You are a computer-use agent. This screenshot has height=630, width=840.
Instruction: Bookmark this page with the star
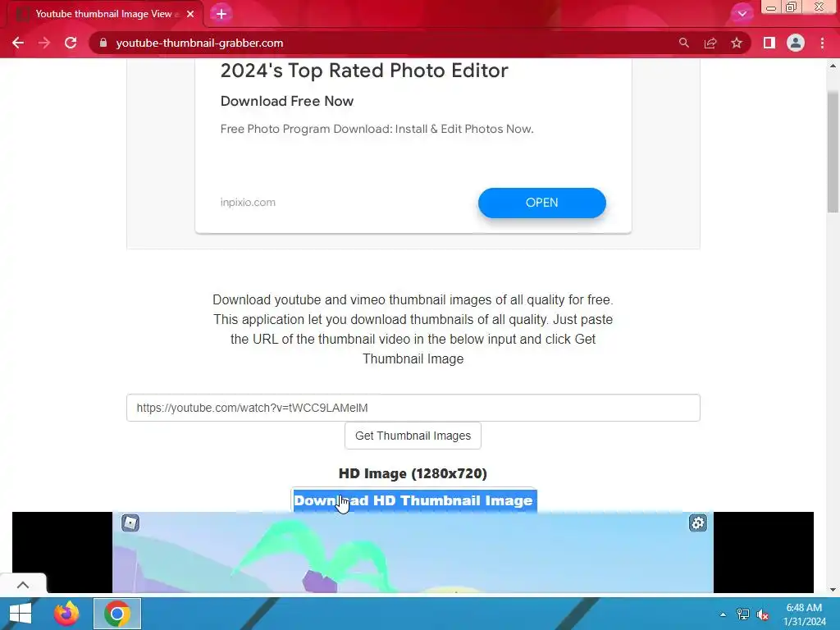[x=737, y=43]
